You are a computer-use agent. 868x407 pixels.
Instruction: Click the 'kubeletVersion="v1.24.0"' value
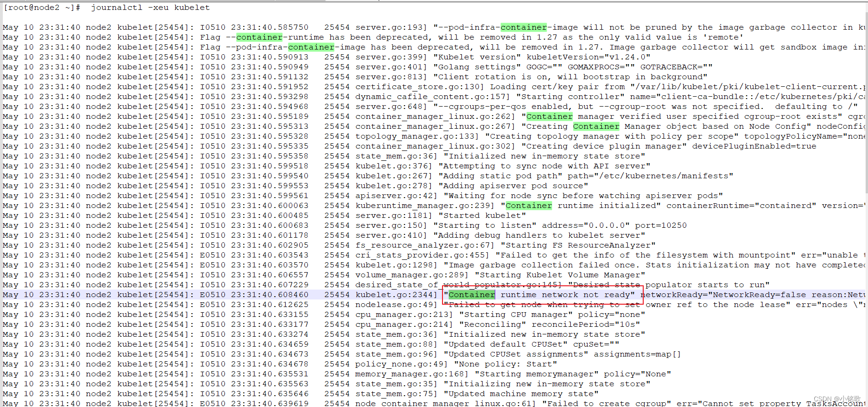pos(588,57)
